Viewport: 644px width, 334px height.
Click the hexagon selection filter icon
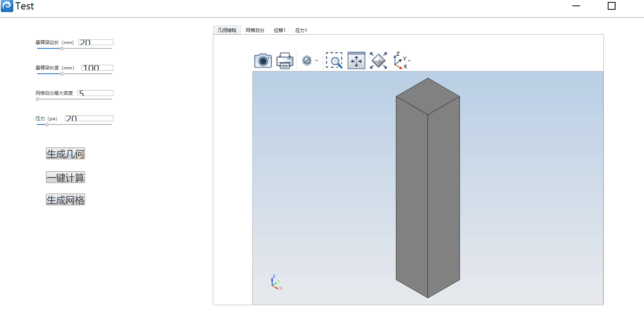point(307,60)
